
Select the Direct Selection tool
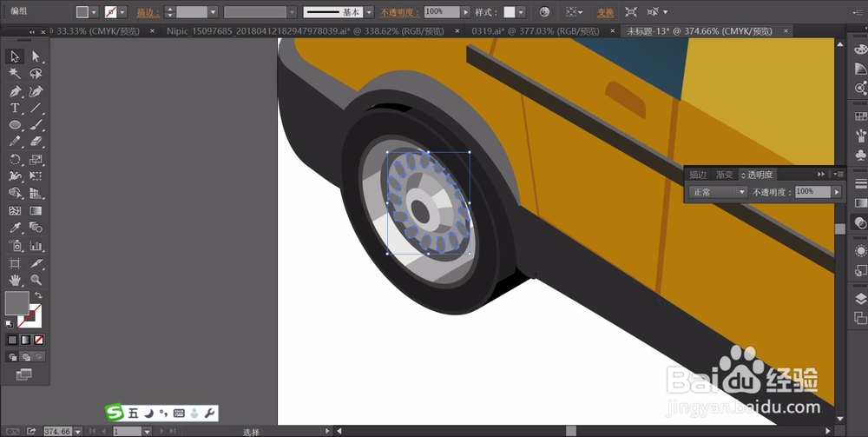tap(36, 56)
